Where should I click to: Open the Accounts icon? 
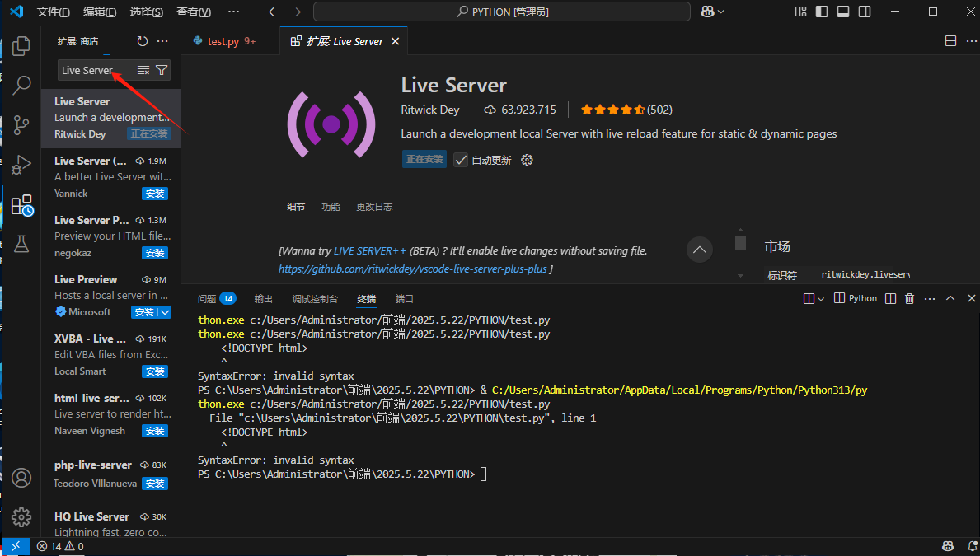pyautogui.click(x=21, y=478)
